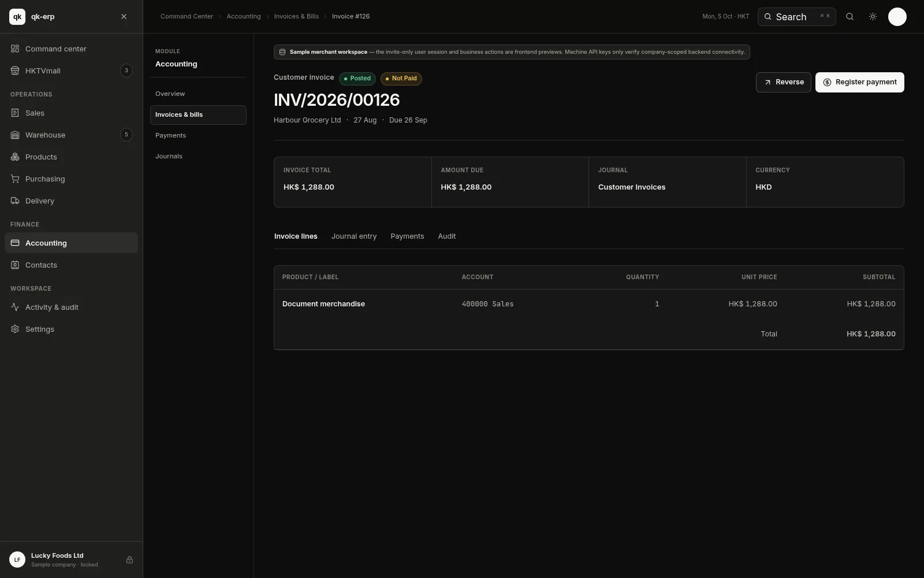Open user avatar menu
Viewport: 924px width, 578px height.
click(x=897, y=17)
